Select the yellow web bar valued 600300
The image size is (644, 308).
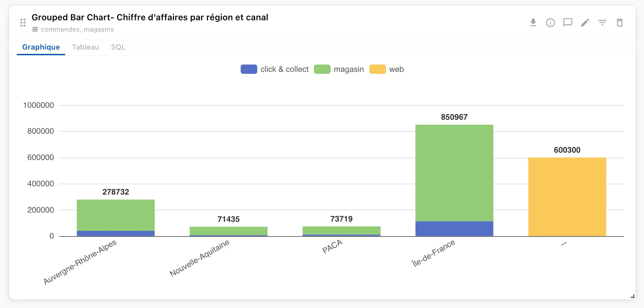click(x=567, y=197)
